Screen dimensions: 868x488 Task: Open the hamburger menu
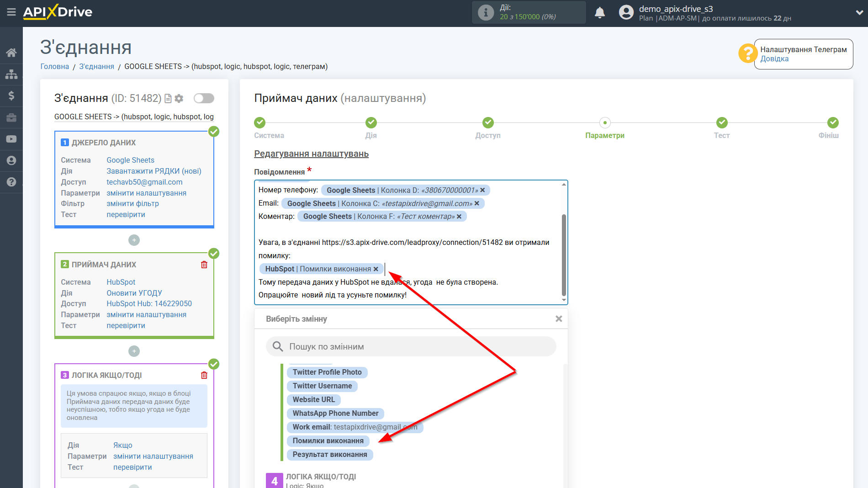click(11, 12)
